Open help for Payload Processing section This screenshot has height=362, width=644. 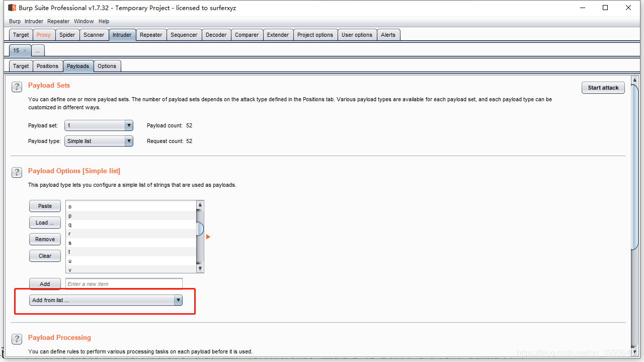pyautogui.click(x=17, y=339)
